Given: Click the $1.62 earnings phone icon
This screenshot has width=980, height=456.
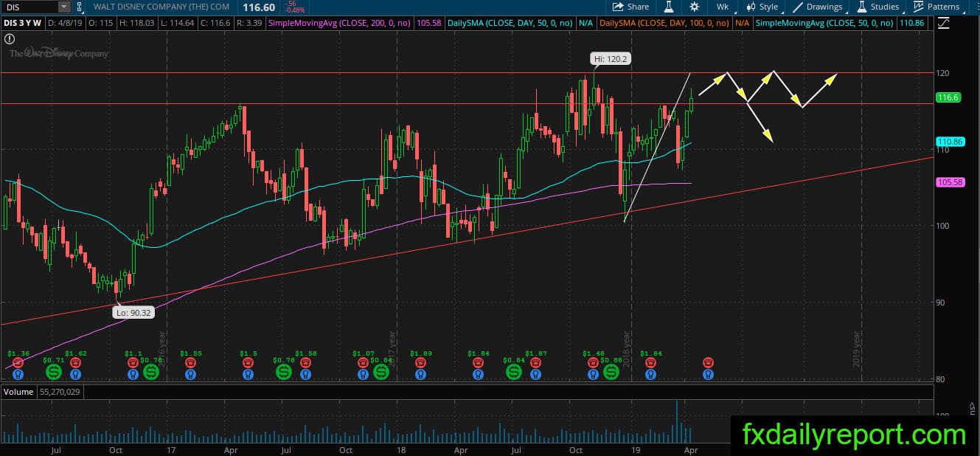Looking at the screenshot, I should (x=74, y=363).
